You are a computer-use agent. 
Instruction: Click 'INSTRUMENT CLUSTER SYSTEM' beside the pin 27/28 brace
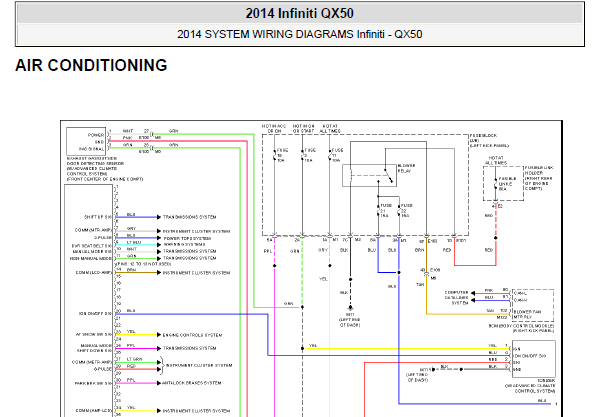(x=199, y=366)
